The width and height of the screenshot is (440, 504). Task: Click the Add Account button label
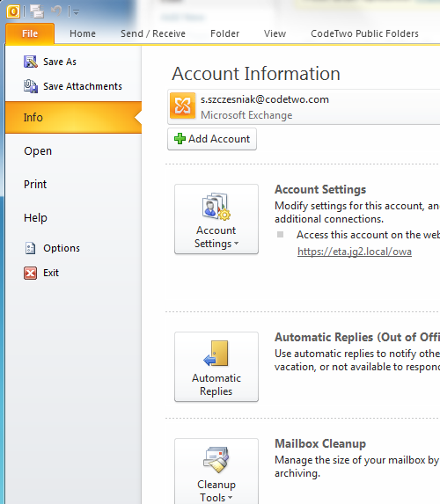click(x=219, y=139)
